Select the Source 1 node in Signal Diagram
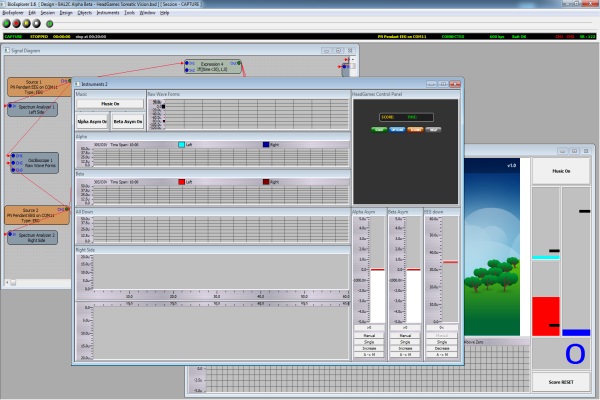600x400 pixels. [38, 87]
